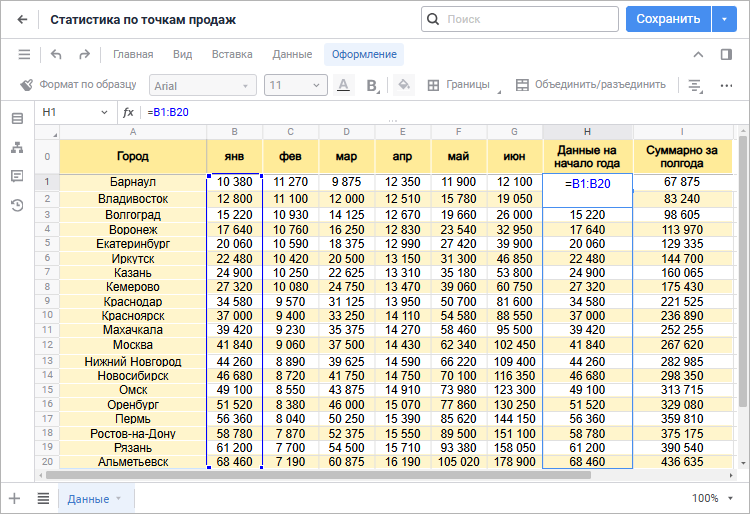
Task: Open the hamburger menu in the ribbon
Action: click(24, 55)
